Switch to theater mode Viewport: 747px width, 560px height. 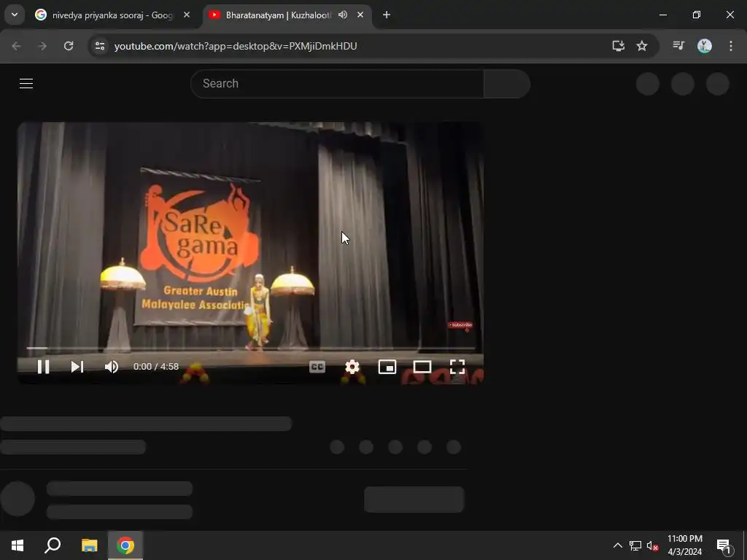422,367
